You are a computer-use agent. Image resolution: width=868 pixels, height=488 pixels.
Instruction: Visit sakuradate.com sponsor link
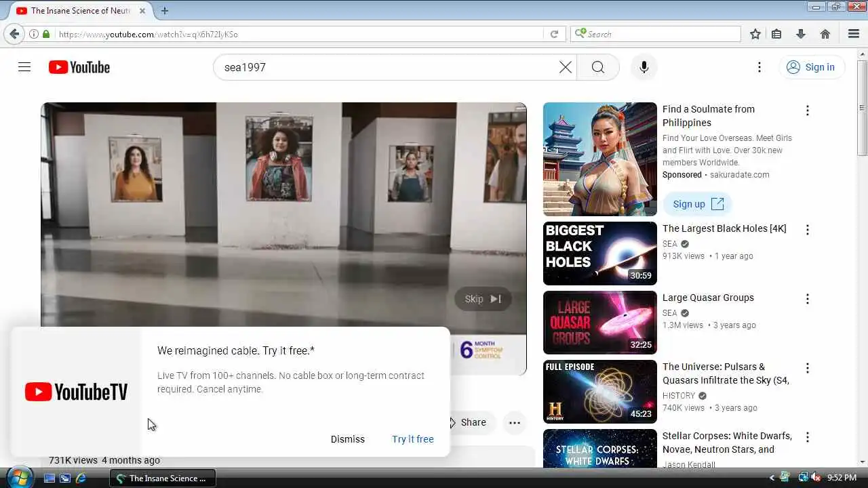click(x=740, y=175)
